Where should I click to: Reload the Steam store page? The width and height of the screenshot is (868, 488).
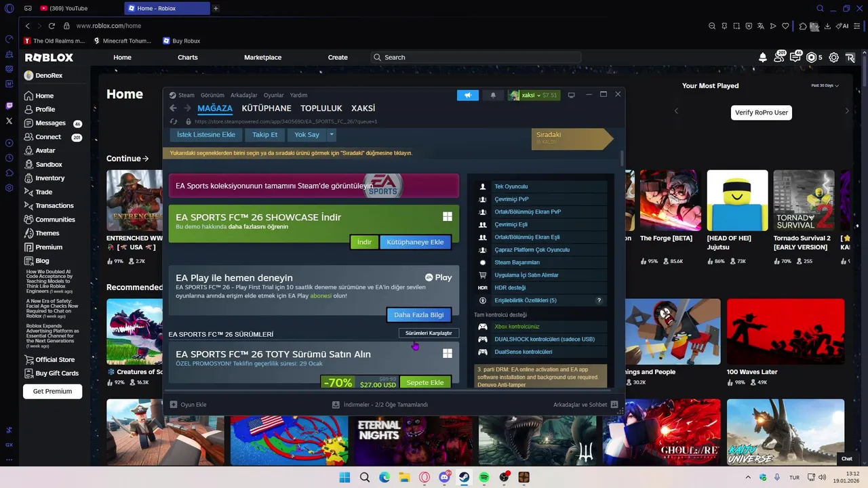coord(174,122)
